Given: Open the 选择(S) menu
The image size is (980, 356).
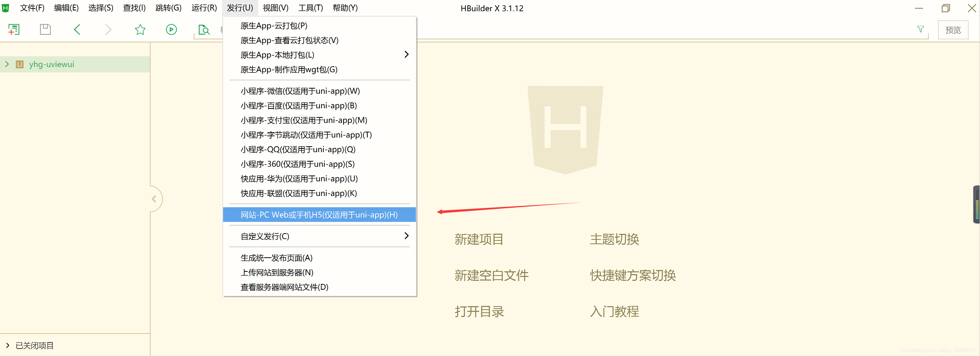Looking at the screenshot, I should [101, 8].
